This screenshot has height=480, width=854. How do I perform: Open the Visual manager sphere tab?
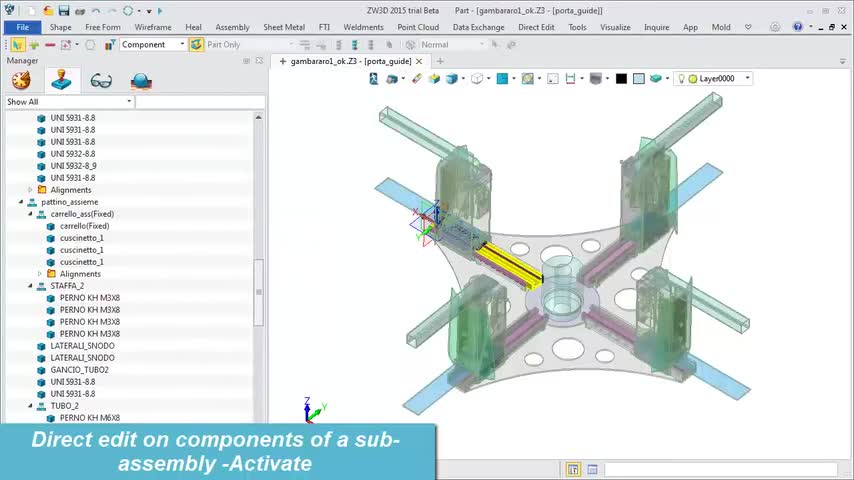coord(141,81)
